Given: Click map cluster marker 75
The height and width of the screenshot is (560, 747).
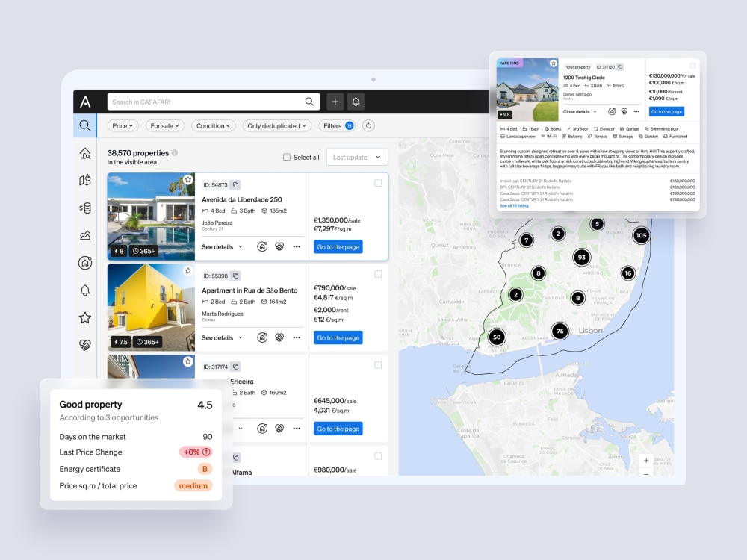Looking at the screenshot, I should pos(560,331).
